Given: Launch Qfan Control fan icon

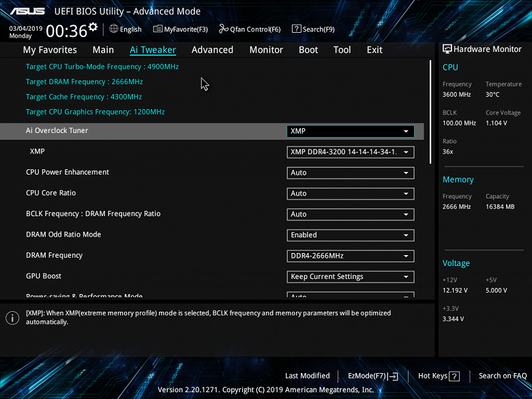Looking at the screenshot, I should (x=223, y=29).
